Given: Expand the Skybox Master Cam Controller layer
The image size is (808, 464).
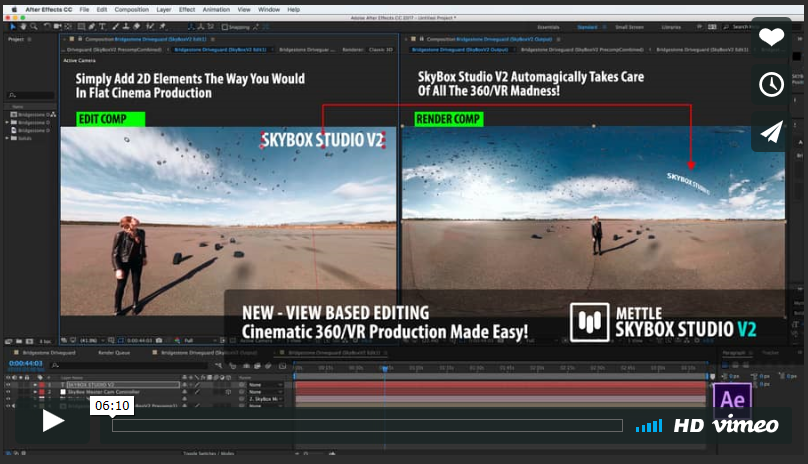Looking at the screenshot, I should (x=35, y=392).
